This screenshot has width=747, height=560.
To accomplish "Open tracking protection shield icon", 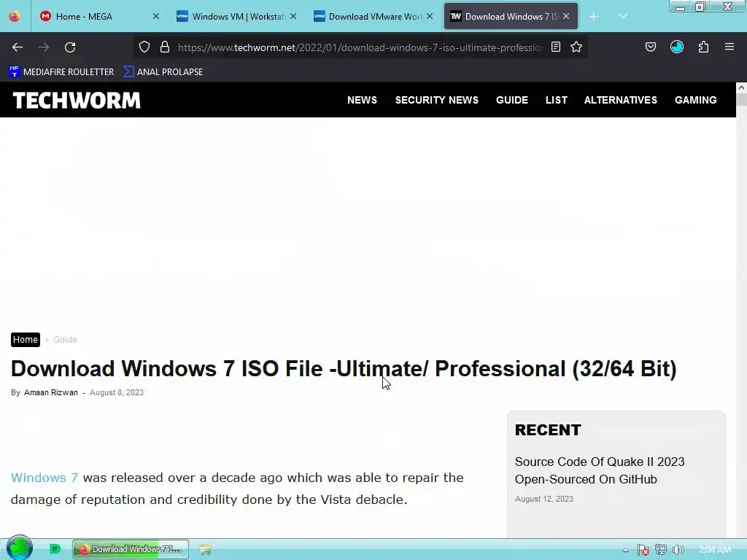I will pos(144,47).
